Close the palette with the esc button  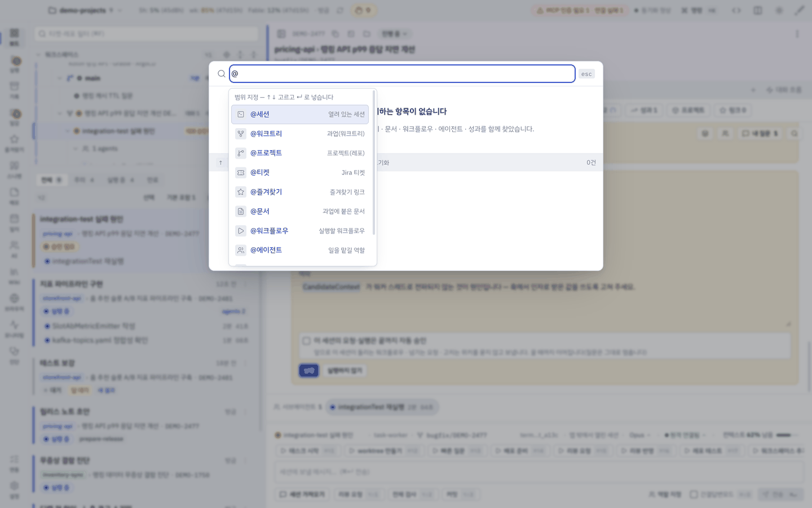click(x=586, y=74)
